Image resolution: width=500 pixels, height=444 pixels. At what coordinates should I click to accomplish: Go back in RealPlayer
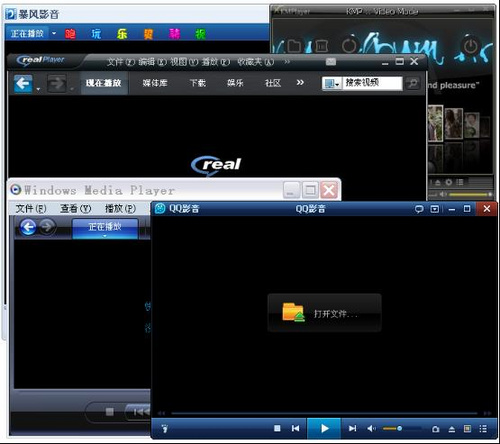23,83
